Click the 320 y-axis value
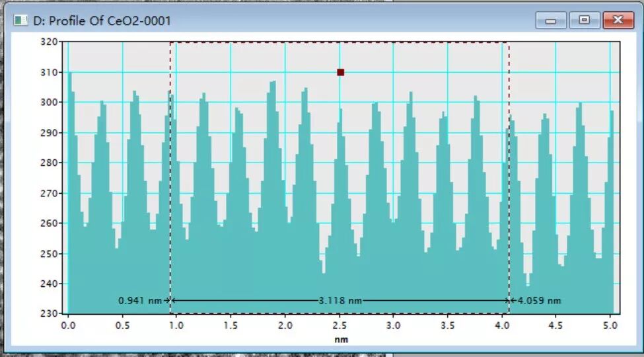The width and height of the screenshot is (644, 357). pos(49,42)
